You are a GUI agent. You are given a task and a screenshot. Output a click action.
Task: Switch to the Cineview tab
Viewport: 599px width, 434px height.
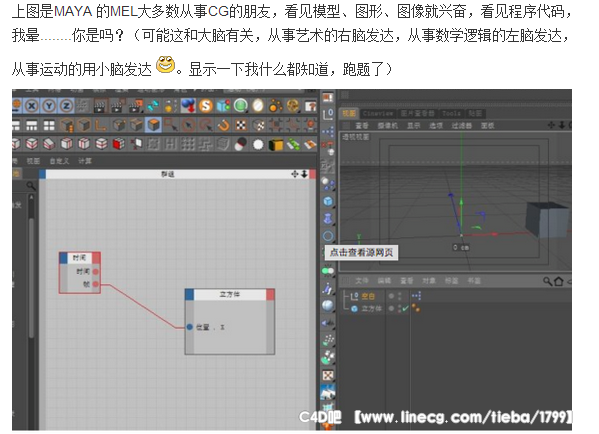(x=377, y=113)
